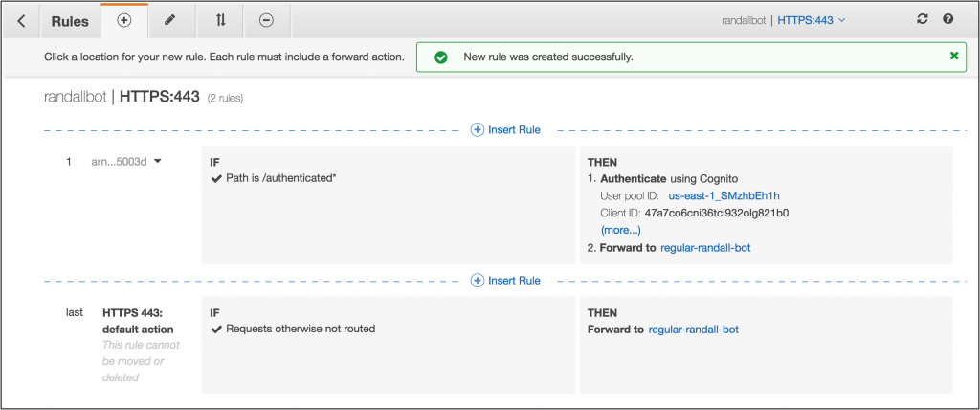Open regular-randall-bot in default action
Screen dimensions: 980x410
(694, 329)
